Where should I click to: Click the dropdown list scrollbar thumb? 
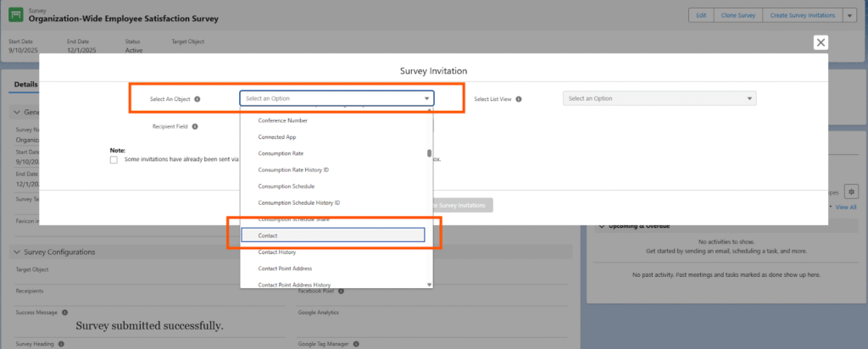point(429,153)
